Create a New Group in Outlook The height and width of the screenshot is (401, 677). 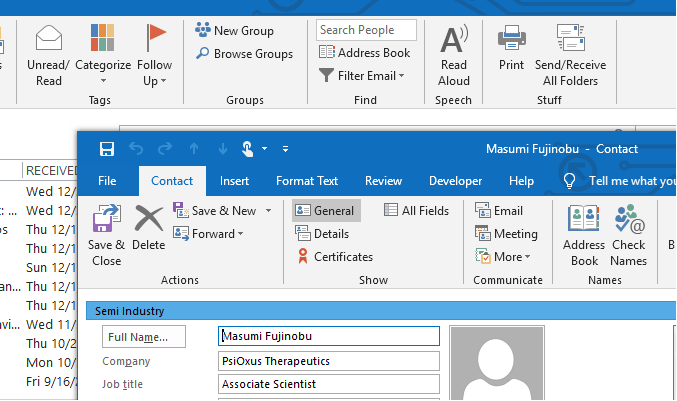tap(234, 31)
